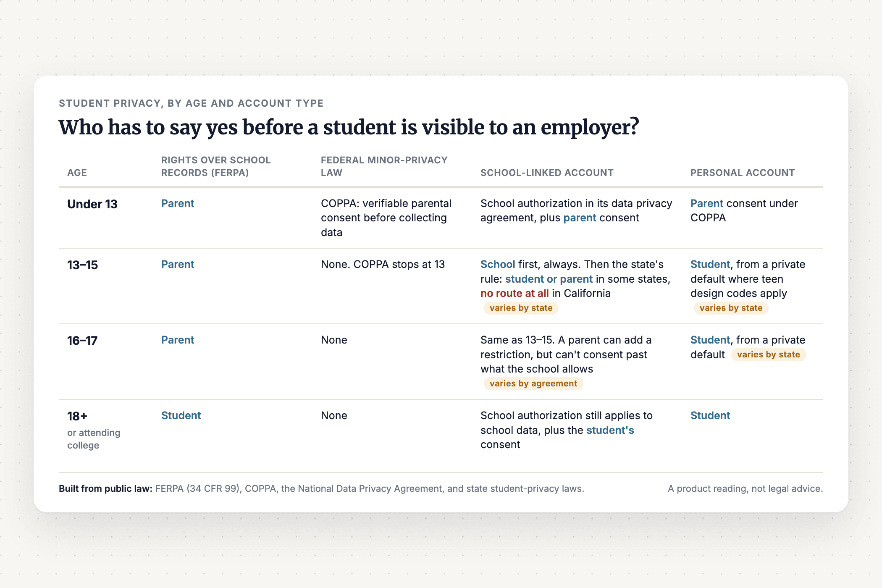Click 'Parent consent under COPPA' cell
The height and width of the screenshot is (588, 882).
744,211
